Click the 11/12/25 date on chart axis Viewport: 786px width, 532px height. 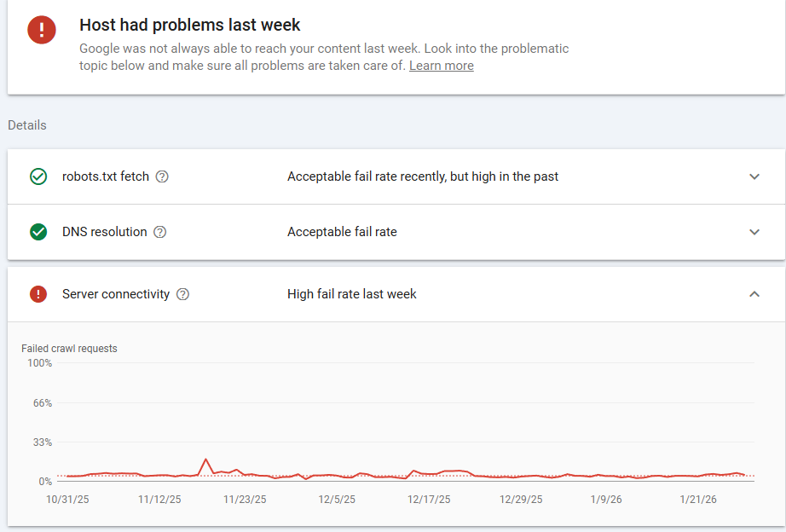(x=159, y=500)
